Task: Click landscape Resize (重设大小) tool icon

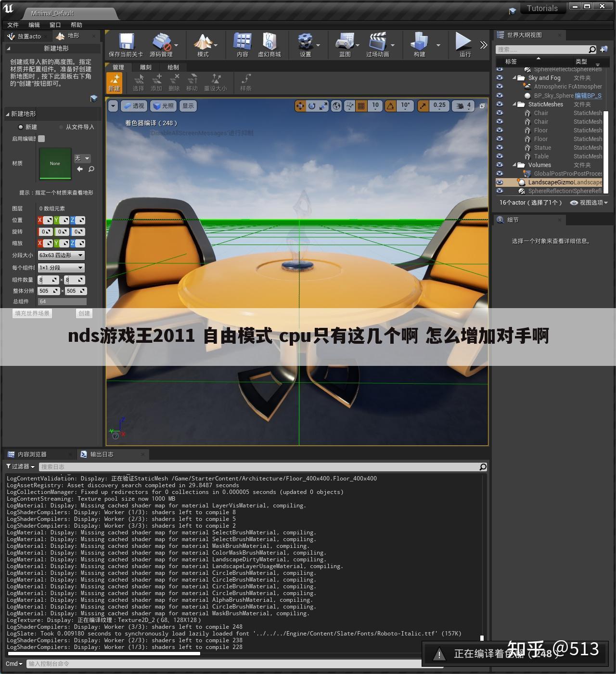Action: [x=216, y=79]
